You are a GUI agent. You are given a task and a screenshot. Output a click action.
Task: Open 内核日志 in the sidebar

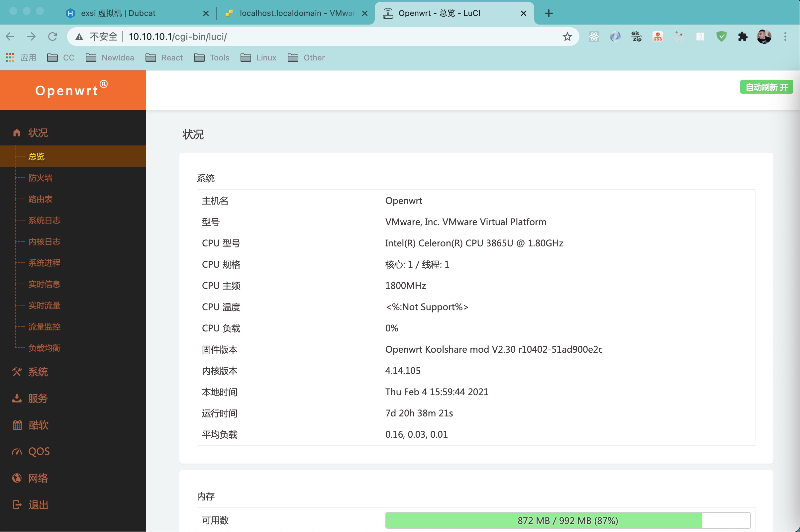click(73, 241)
